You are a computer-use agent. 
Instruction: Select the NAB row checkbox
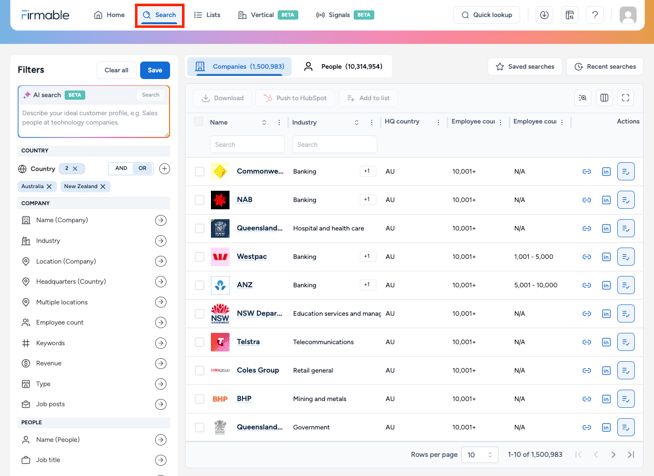click(x=199, y=200)
